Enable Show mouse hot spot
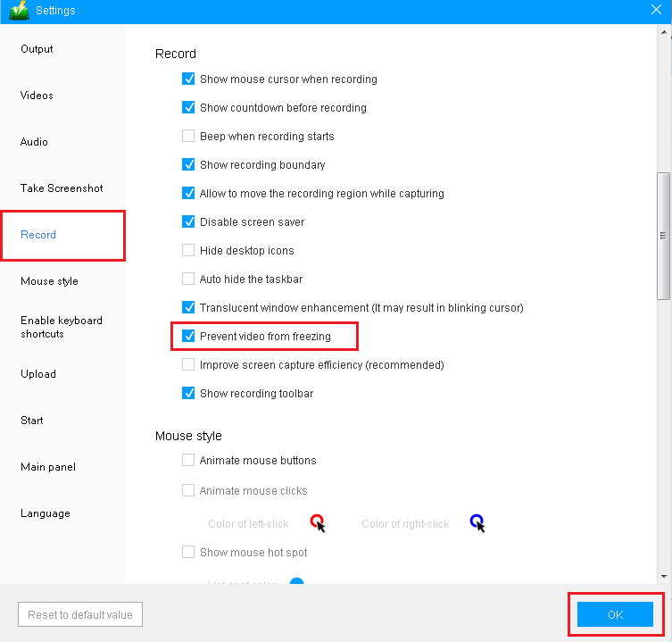Viewport: 672px width, 642px height. [x=188, y=552]
